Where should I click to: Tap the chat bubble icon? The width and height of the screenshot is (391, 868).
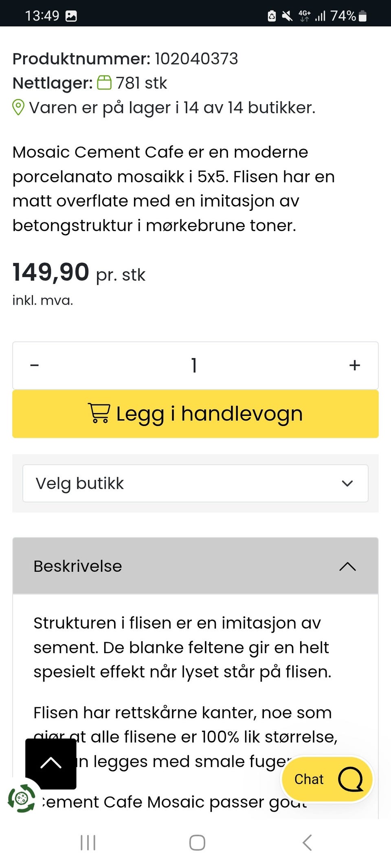(350, 779)
